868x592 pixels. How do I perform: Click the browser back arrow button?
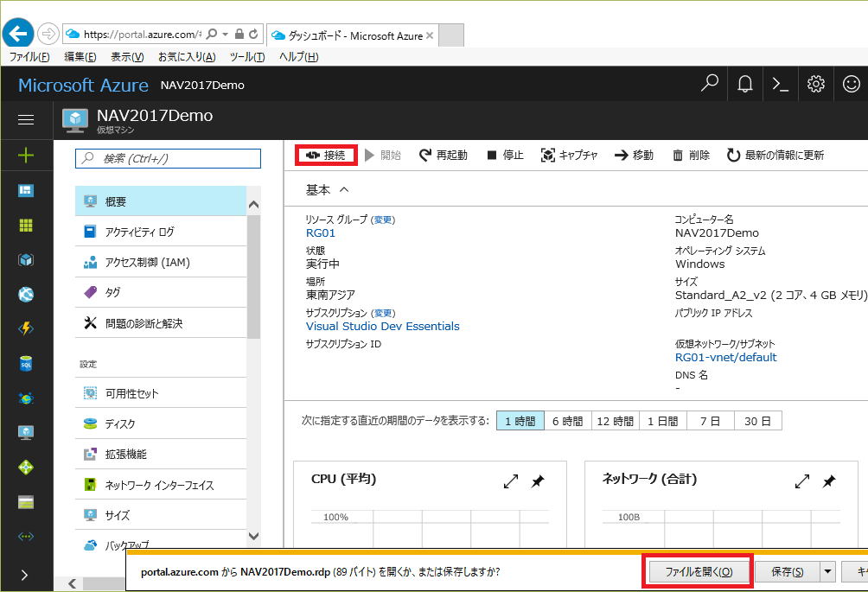coord(18,34)
